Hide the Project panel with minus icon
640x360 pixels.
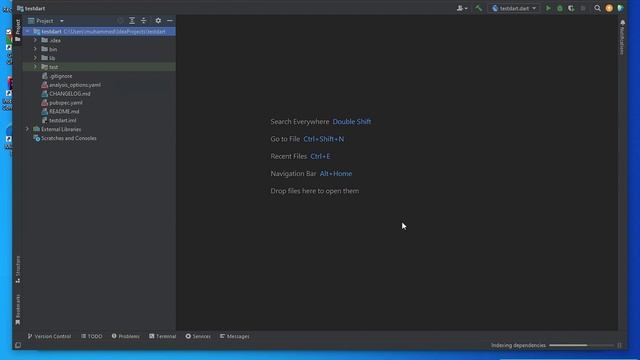170,21
